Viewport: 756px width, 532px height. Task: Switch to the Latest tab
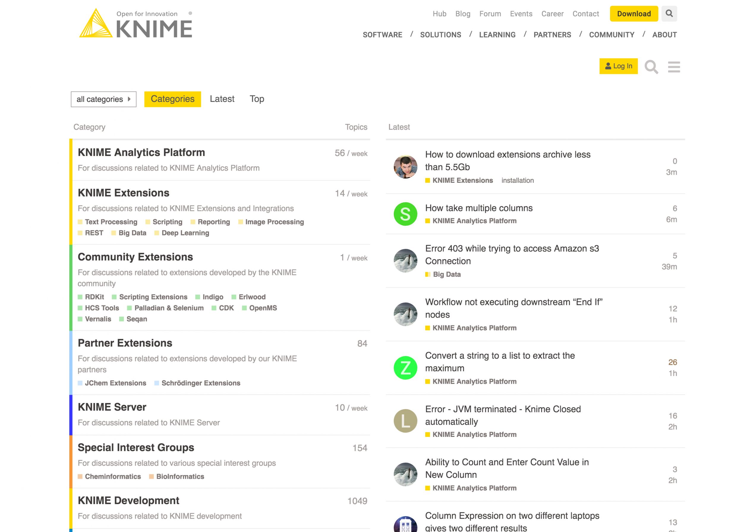[222, 99]
